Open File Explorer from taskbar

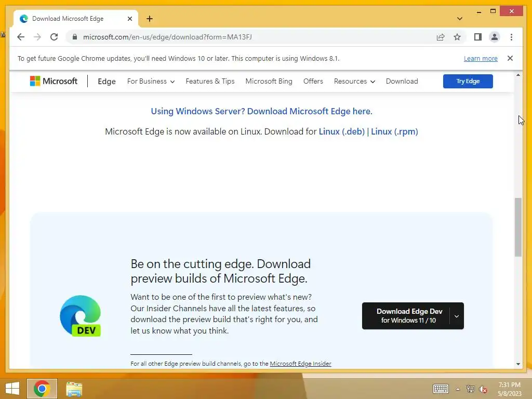click(74, 389)
